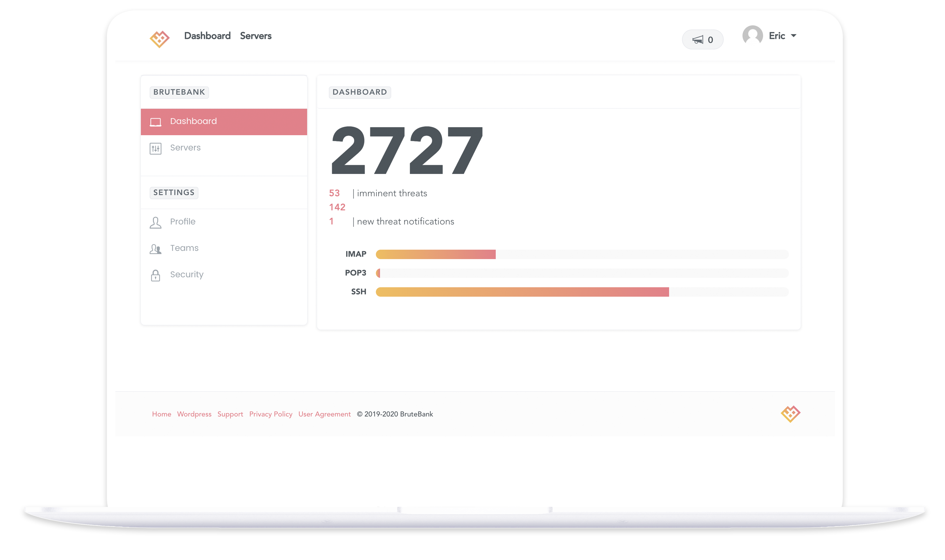Click the POP3 progress bar

[582, 273]
